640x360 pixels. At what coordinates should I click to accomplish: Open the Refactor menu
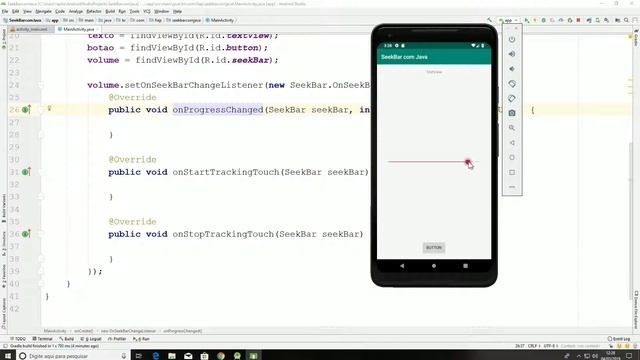(x=94, y=11)
